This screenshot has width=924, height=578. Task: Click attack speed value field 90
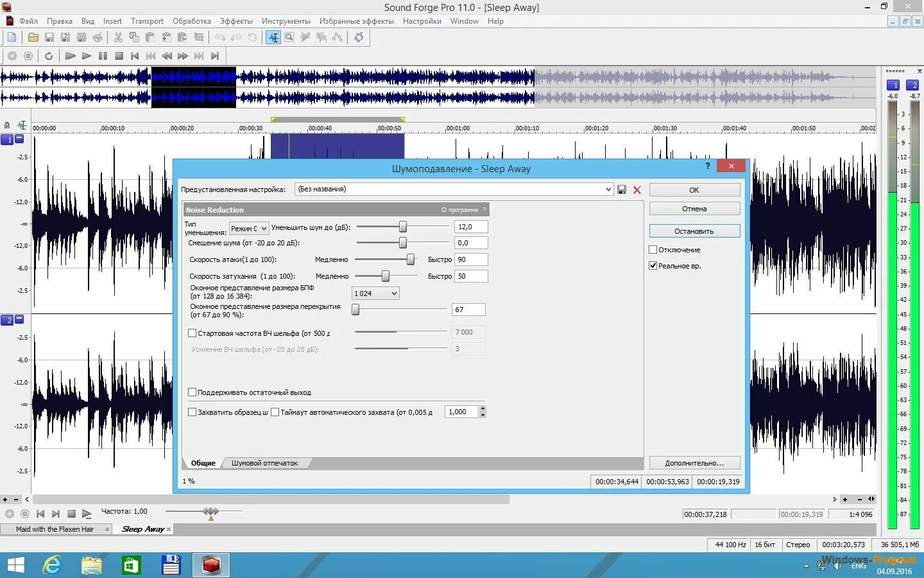click(471, 259)
